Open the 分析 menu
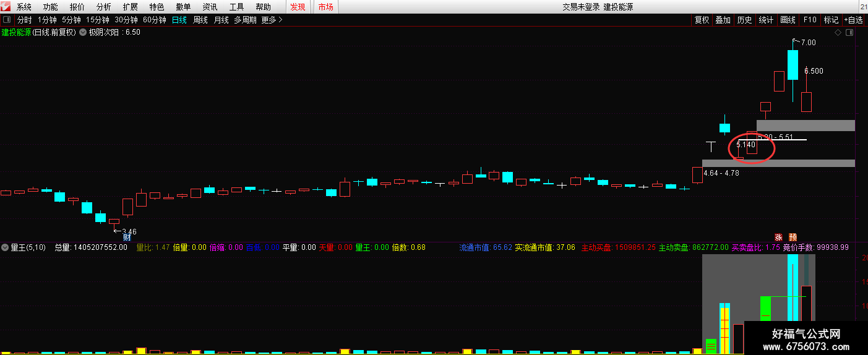Viewport: 868px width, 355px height. 103,7
